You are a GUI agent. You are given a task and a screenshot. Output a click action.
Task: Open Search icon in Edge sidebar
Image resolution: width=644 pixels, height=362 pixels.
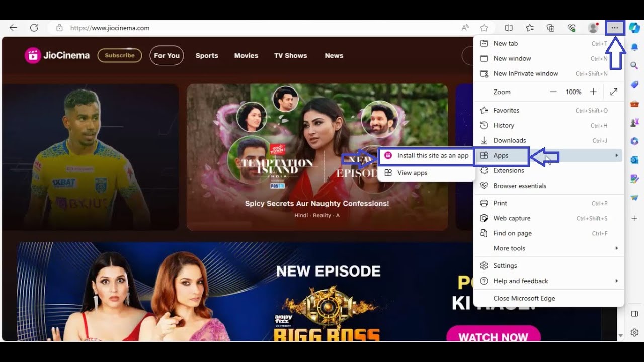tap(634, 65)
